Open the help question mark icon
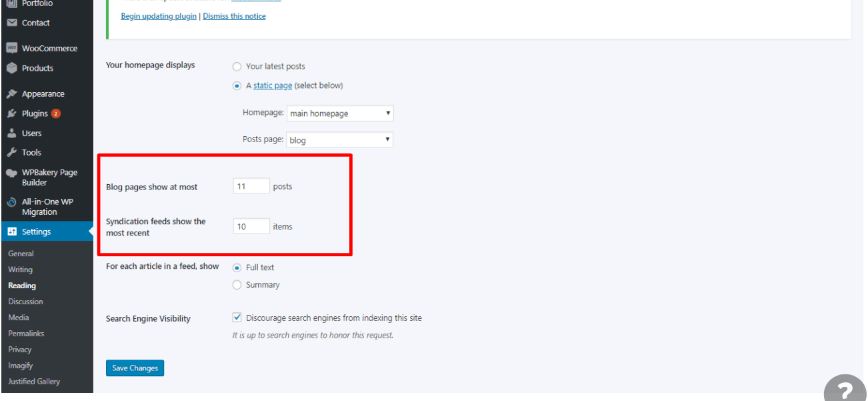The height and width of the screenshot is (401, 868). pos(845,389)
